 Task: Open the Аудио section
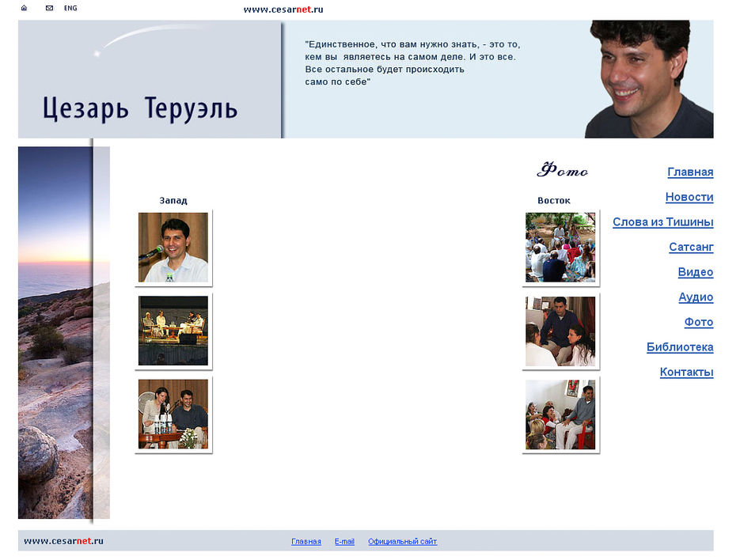696,297
